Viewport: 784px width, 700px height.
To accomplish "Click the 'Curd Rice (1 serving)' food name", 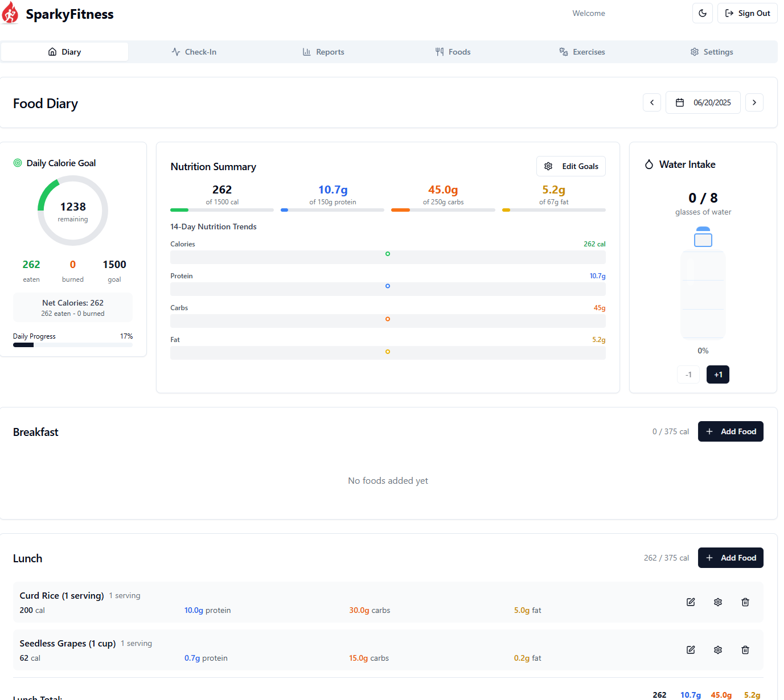I will [x=61, y=595].
